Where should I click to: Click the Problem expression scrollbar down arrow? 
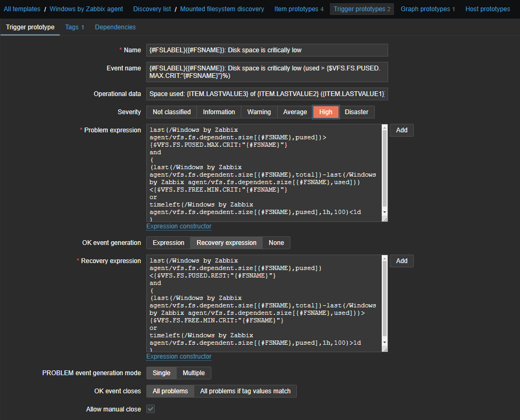point(385,212)
